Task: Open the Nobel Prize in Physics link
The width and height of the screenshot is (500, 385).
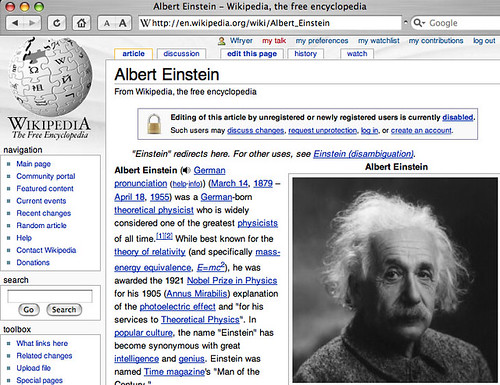Action: click(232, 281)
